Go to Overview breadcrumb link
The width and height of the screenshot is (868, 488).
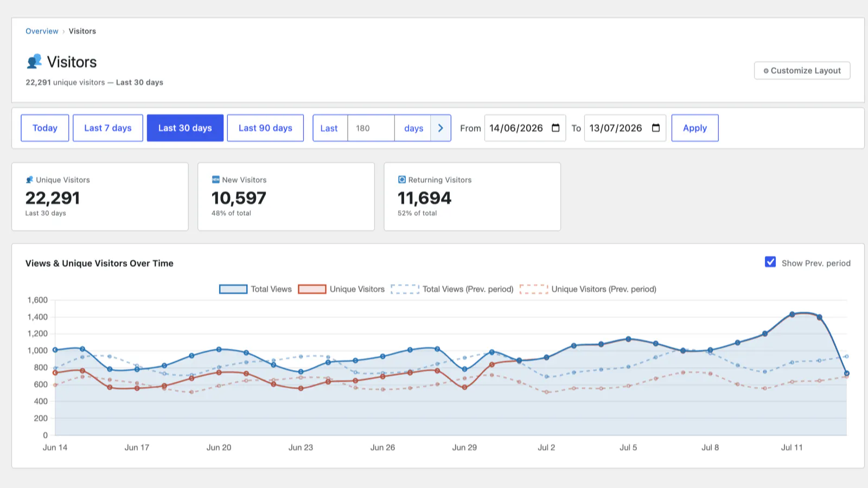42,31
